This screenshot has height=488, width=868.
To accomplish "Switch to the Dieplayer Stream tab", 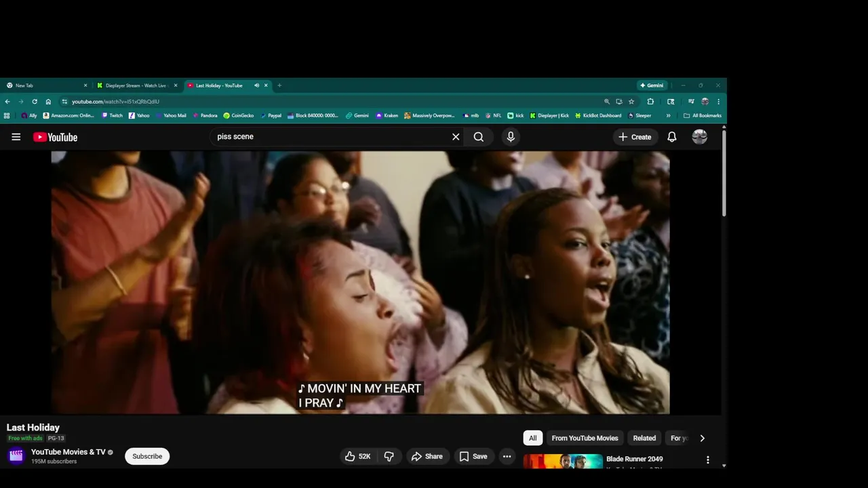I will [136, 85].
